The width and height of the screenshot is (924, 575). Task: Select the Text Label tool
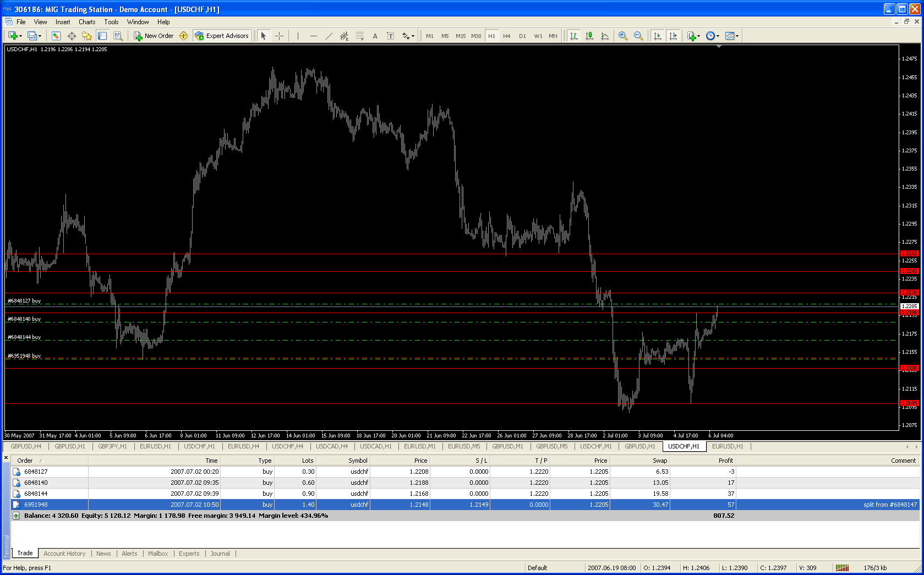[390, 36]
